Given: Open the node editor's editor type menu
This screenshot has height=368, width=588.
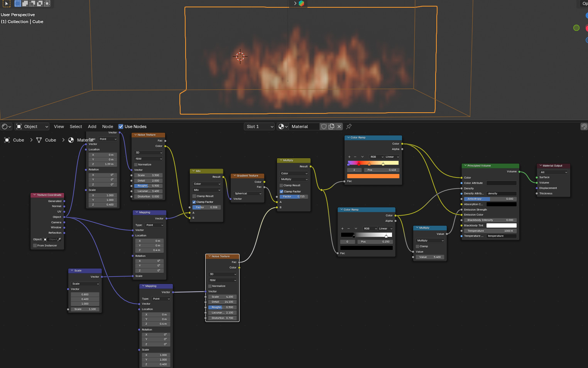Looking at the screenshot, I should (x=7, y=127).
